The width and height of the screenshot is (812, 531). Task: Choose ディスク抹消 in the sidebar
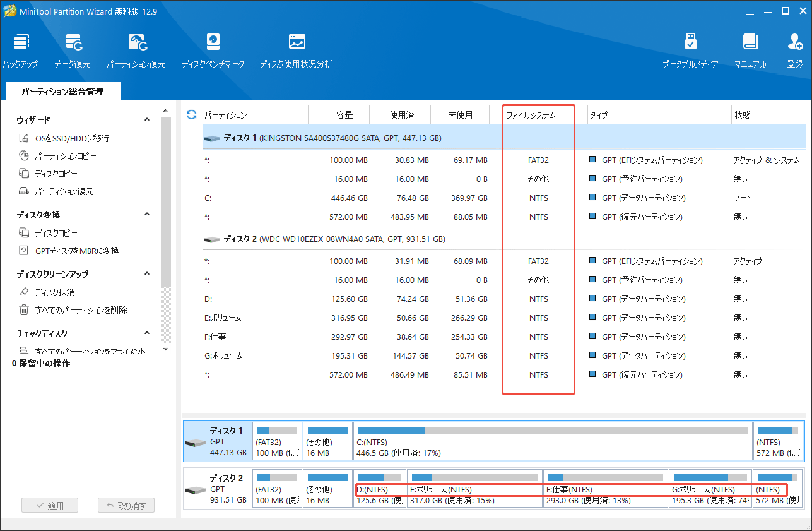pos(47,292)
